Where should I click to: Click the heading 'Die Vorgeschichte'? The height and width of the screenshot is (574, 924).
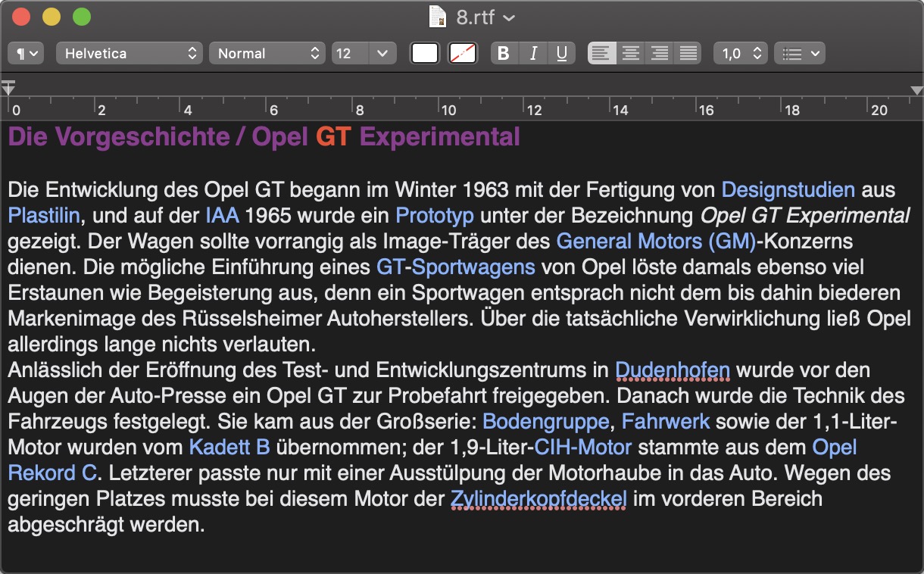pyautogui.click(x=119, y=137)
